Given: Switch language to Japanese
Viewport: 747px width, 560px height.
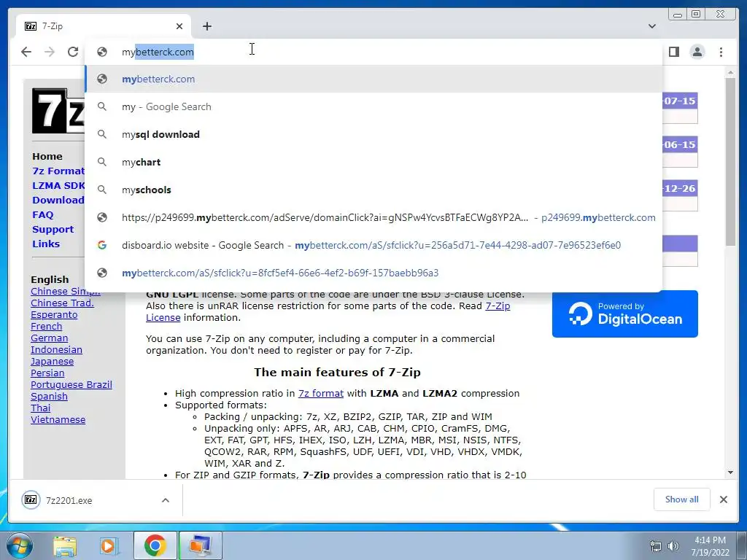Looking at the screenshot, I should 52,362.
